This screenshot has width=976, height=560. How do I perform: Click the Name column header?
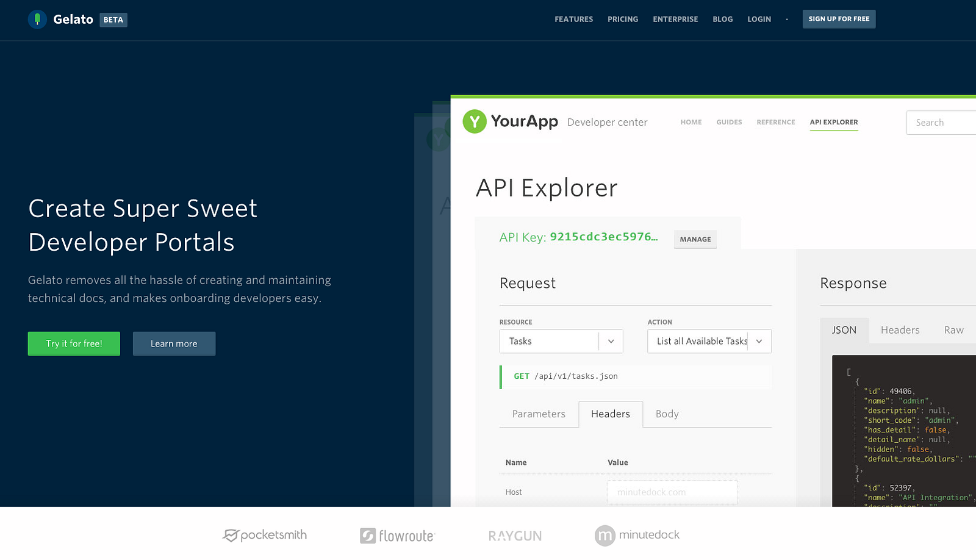pyautogui.click(x=516, y=462)
